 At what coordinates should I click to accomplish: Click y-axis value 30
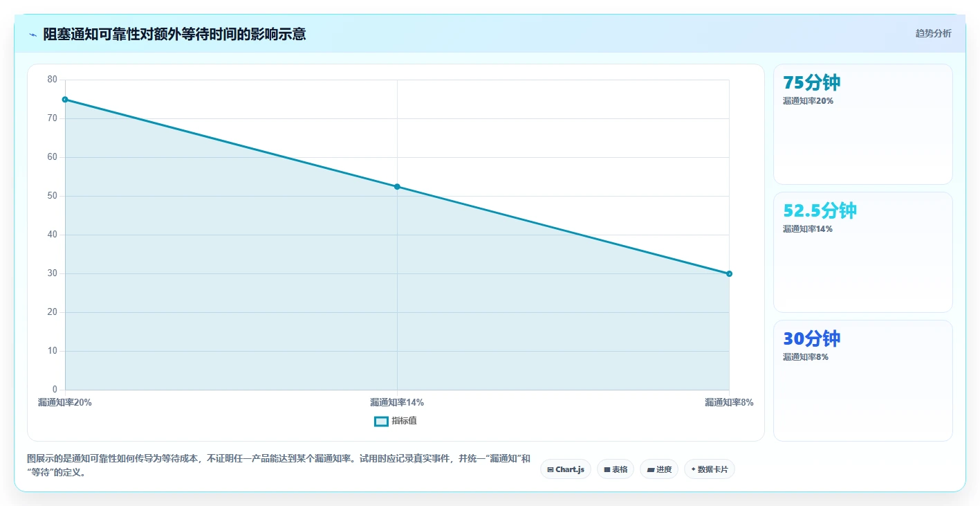coord(53,273)
